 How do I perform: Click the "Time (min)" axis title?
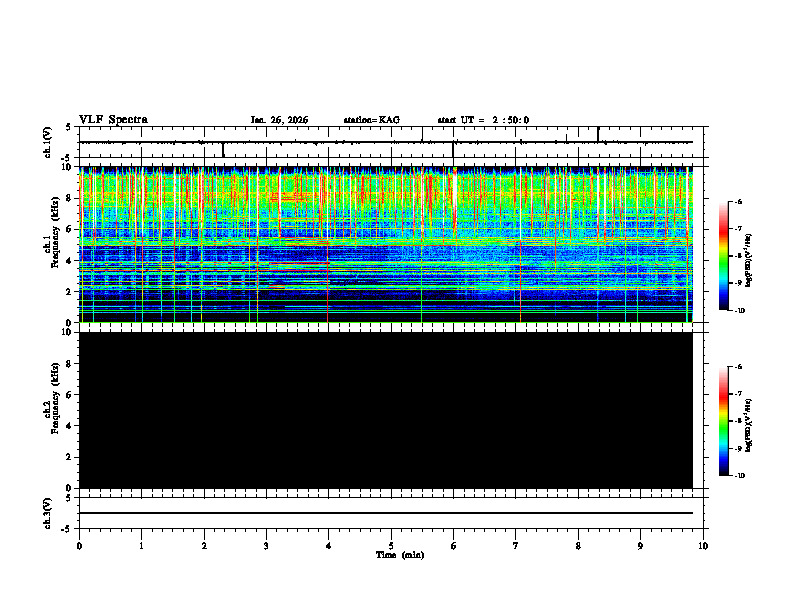[x=400, y=555]
